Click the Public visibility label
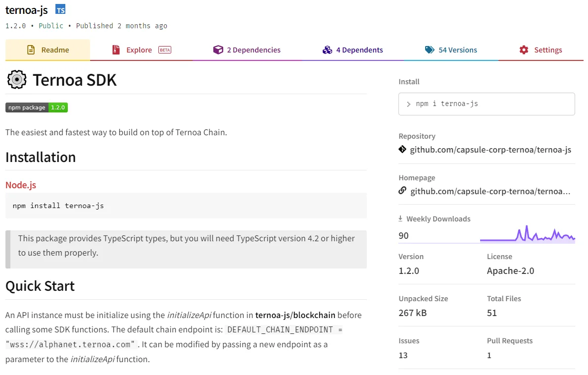 click(x=51, y=26)
